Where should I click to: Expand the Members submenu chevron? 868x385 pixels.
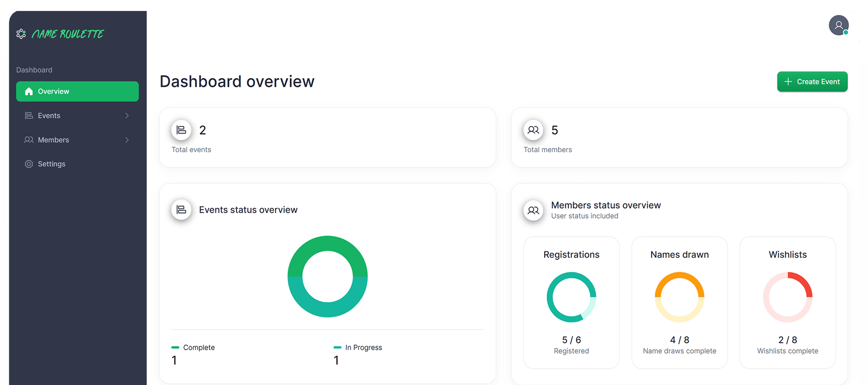click(x=127, y=140)
